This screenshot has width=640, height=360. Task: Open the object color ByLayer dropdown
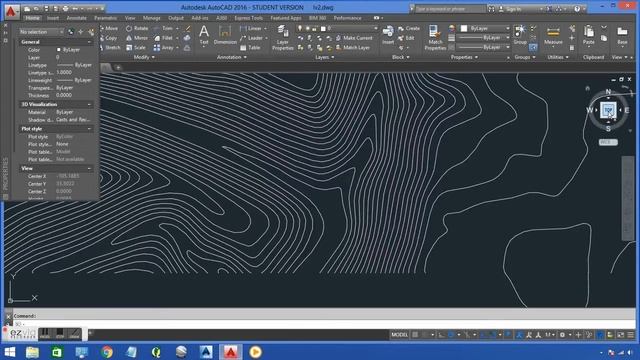485,28
